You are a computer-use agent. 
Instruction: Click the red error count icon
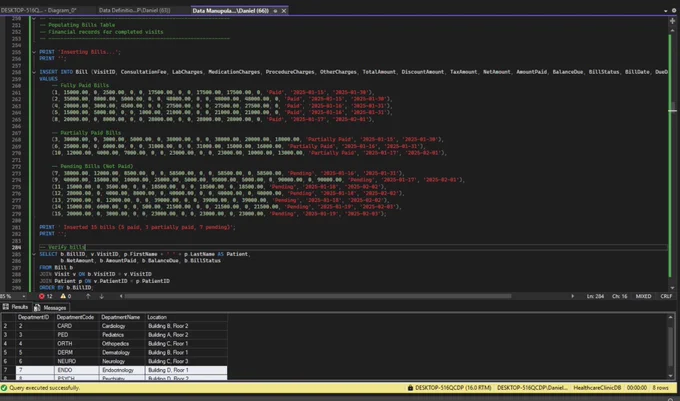42,297
